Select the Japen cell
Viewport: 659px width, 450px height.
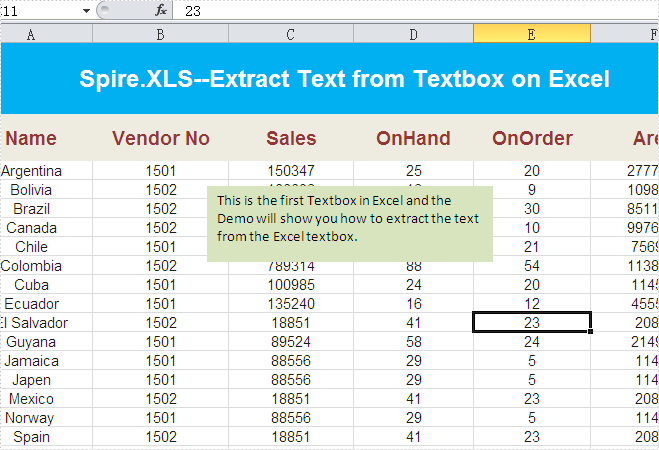47,380
